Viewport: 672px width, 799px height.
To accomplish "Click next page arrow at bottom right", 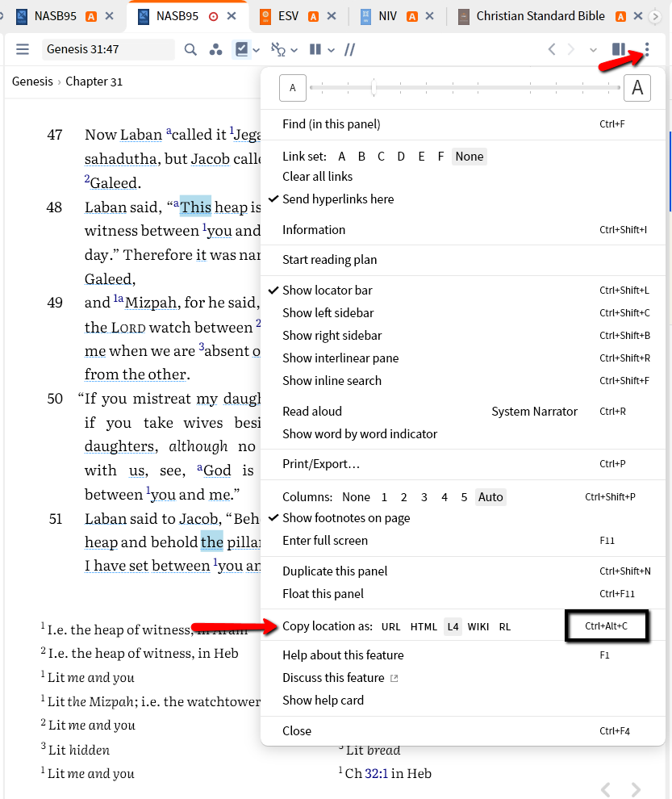I will 637,789.
